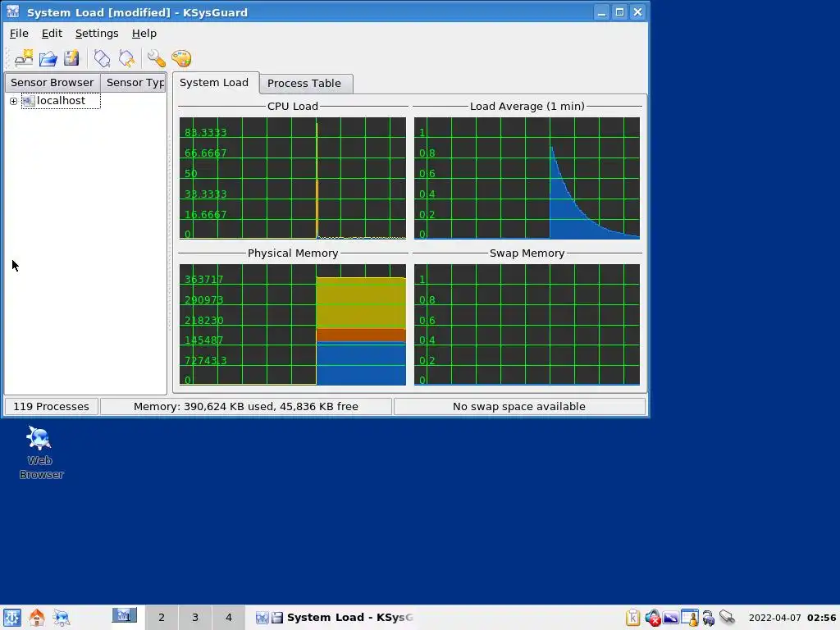Open worksheet with the blue folder icon
The height and width of the screenshot is (630, 840).
tap(48, 58)
